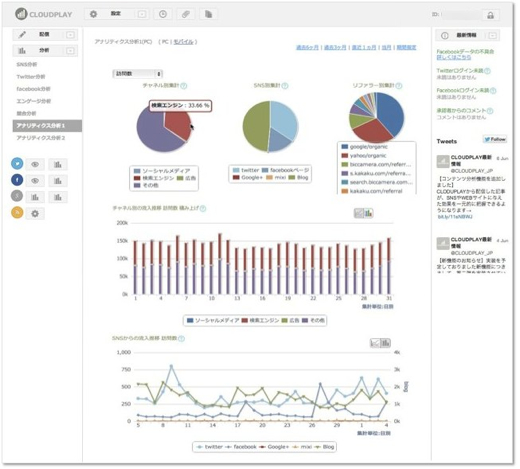Select the gray account circle icon

tap(17, 196)
